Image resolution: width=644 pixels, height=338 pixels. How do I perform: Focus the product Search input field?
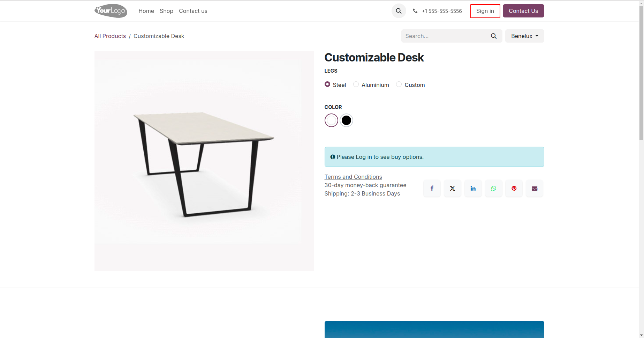(445, 36)
